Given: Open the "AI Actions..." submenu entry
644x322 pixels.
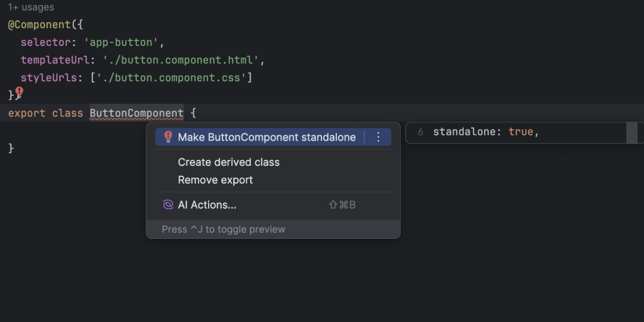Looking at the screenshot, I should tap(207, 205).
